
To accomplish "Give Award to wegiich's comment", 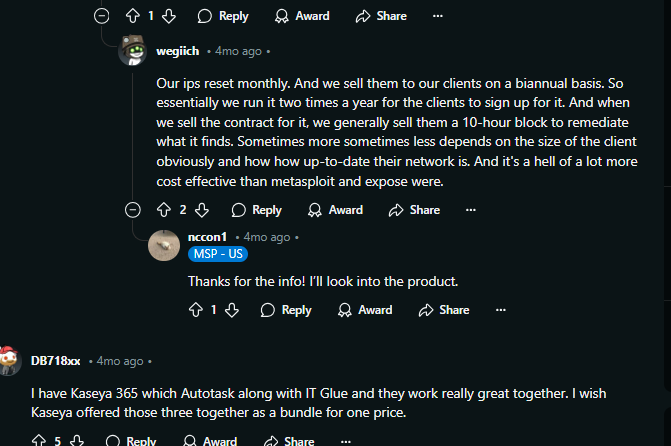I will (x=336, y=210).
